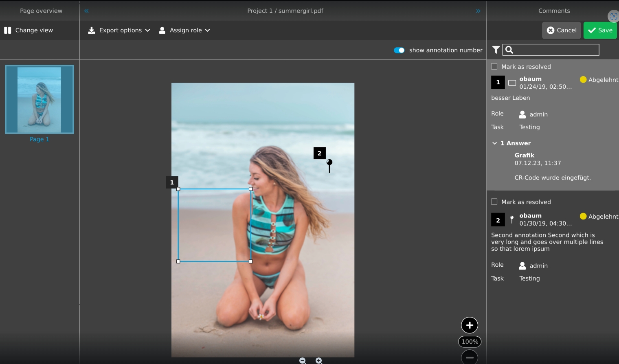
Task: Click the filter funnel icon in Comments
Action: (496, 50)
